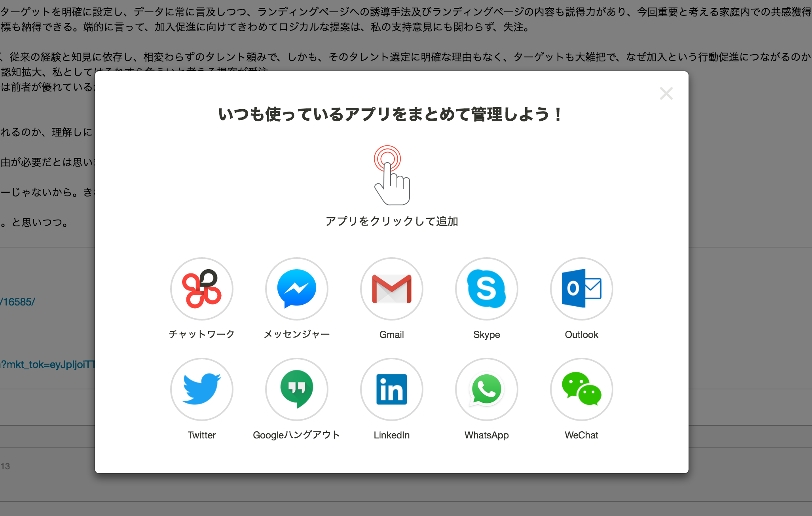812x516 pixels.
Task: Click the Outlook text label
Action: [582, 334]
